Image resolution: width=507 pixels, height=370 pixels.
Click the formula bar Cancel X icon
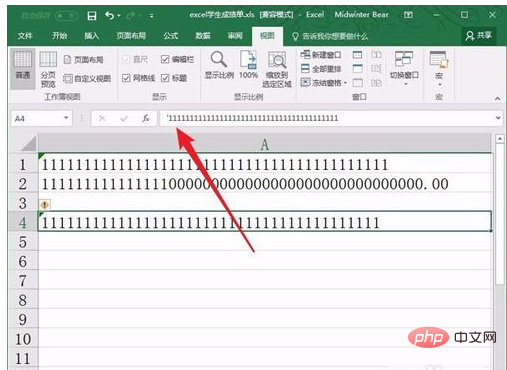coord(102,118)
